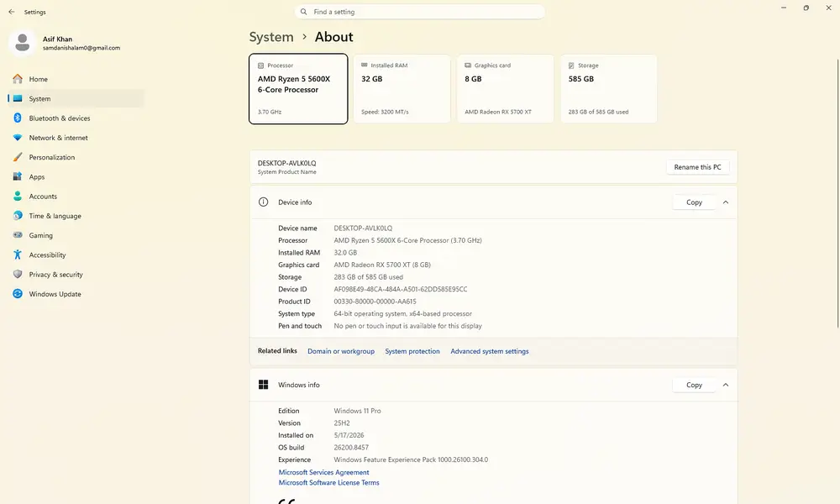The image size is (840, 504).
Task: Click the Graphics card value AMD Radeon RX 5700 XT (8 GB)
Action: 382,265
